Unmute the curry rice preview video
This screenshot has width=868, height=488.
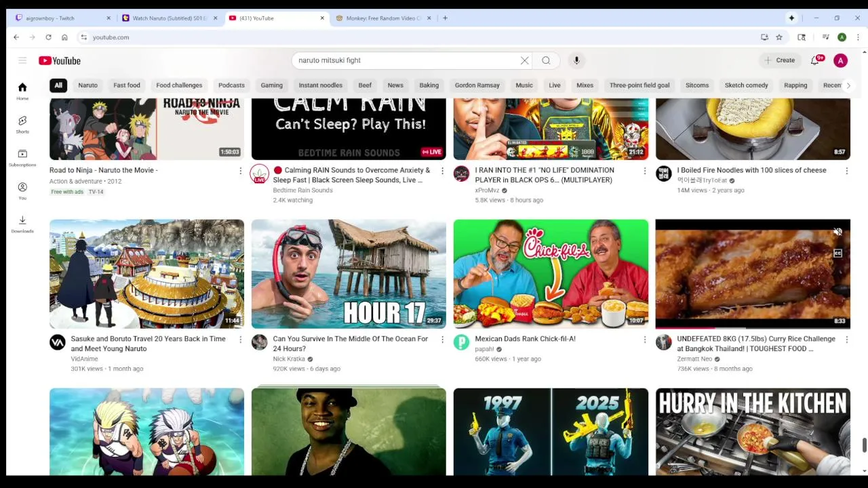pyautogui.click(x=837, y=232)
